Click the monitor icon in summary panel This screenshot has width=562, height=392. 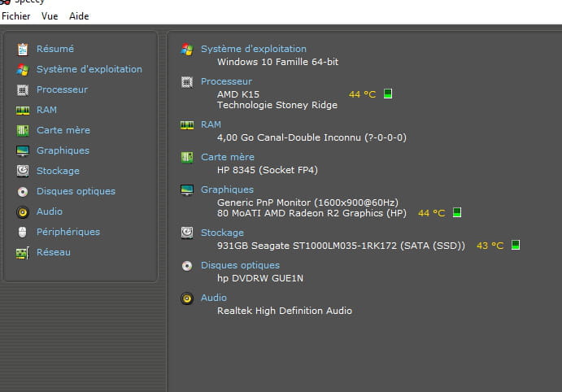tap(187, 190)
